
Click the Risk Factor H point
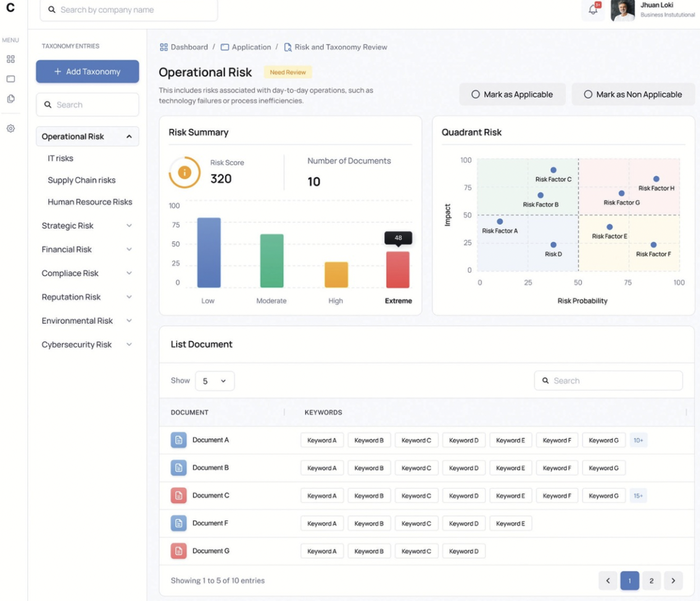click(656, 179)
